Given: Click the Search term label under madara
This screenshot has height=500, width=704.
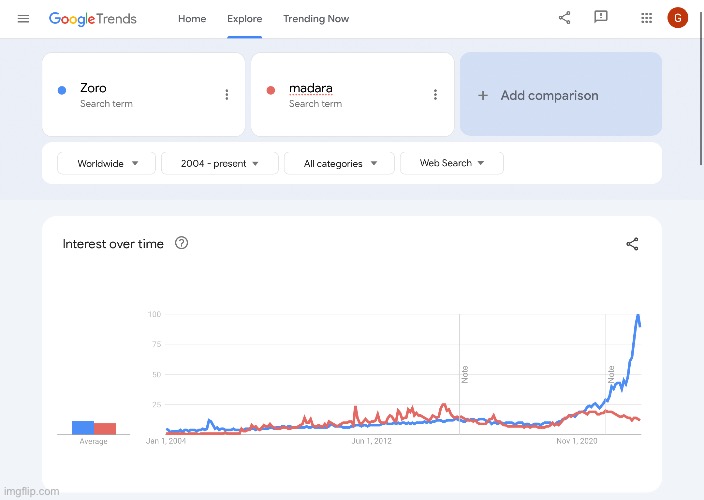Looking at the screenshot, I should (x=315, y=104).
